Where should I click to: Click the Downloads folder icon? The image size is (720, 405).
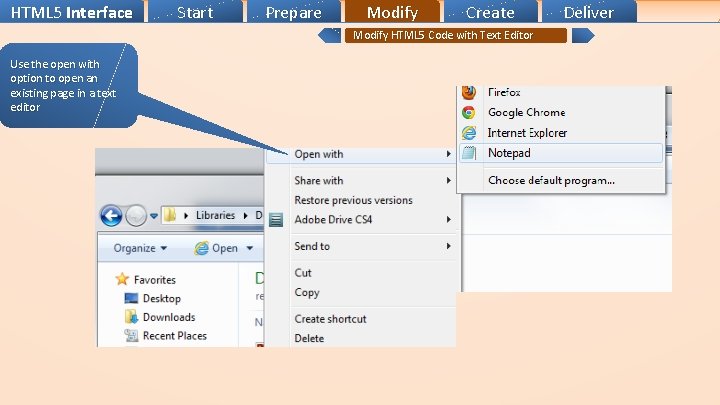pyautogui.click(x=131, y=317)
